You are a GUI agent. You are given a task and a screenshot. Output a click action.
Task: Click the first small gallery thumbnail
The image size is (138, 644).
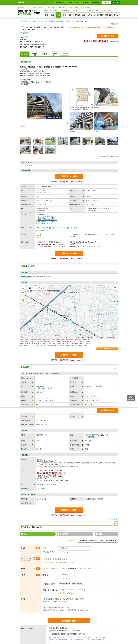pyautogui.click(x=25, y=141)
